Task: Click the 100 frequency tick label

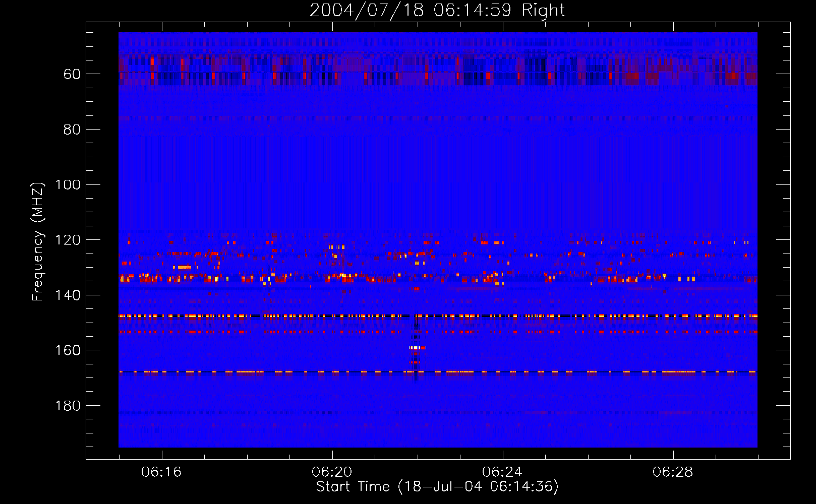Action: click(68, 185)
